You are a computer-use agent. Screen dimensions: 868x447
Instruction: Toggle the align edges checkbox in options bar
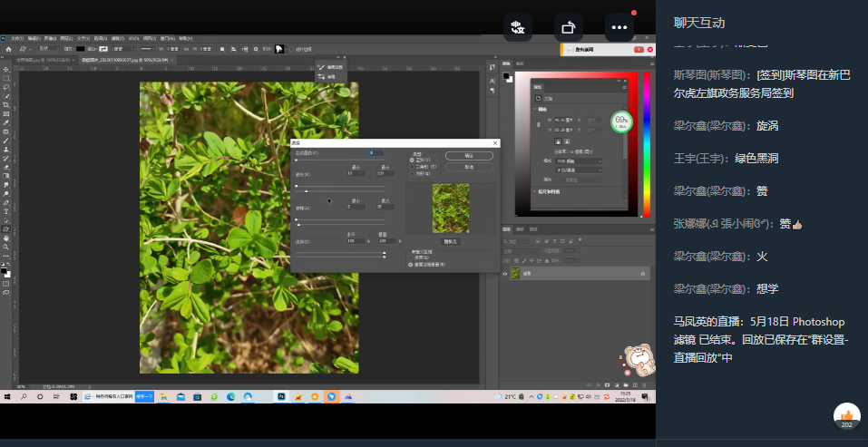tap(292, 49)
